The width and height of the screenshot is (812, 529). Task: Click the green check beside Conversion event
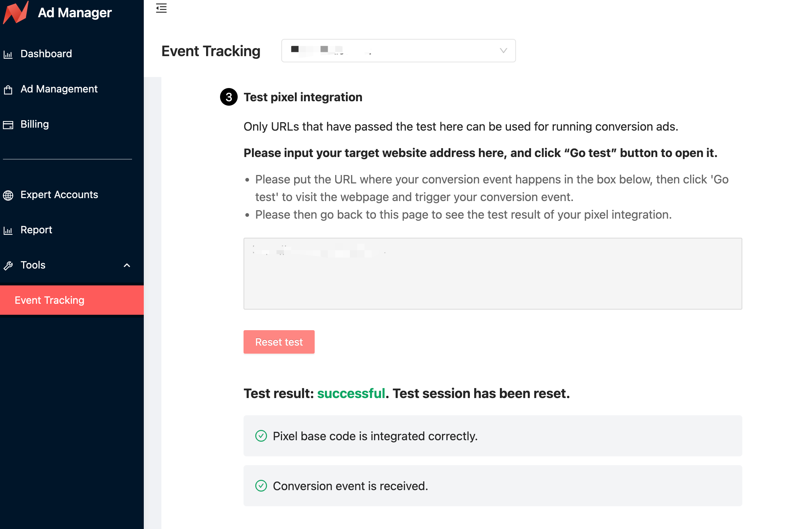(x=261, y=486)
